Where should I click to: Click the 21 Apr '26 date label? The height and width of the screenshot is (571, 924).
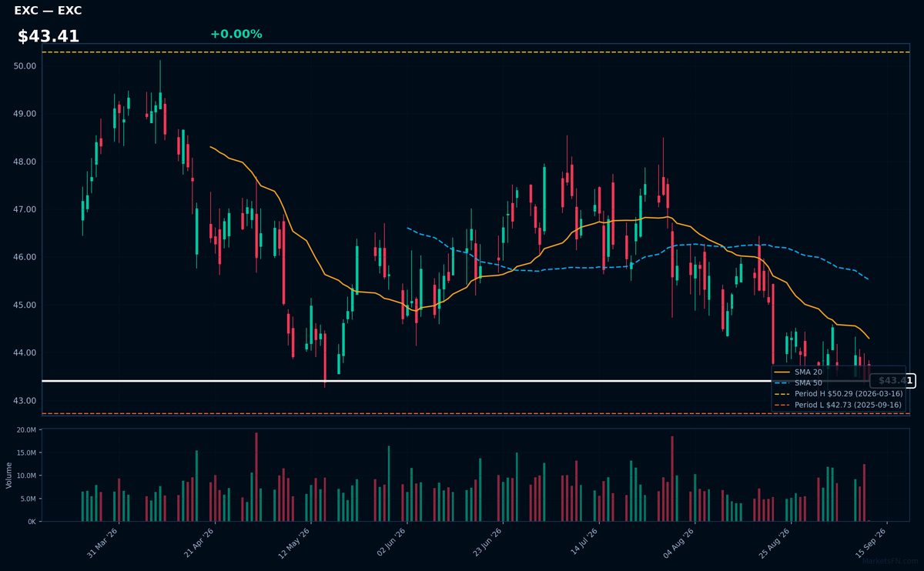point(199,543)
